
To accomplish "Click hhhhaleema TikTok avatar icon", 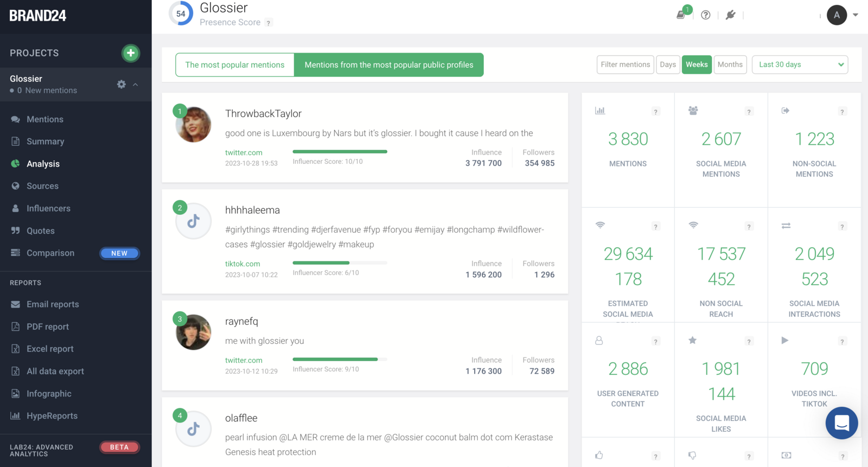I will (194, 221).
